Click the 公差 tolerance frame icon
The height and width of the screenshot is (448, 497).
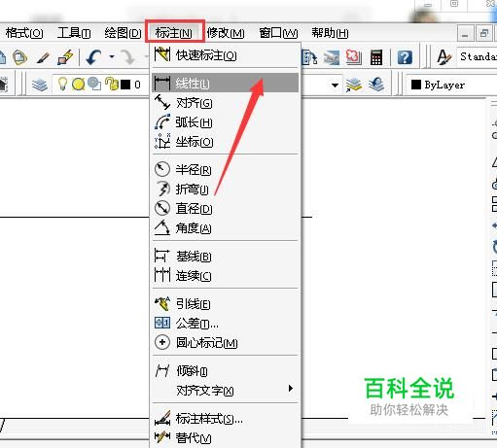tap(162, 323)
